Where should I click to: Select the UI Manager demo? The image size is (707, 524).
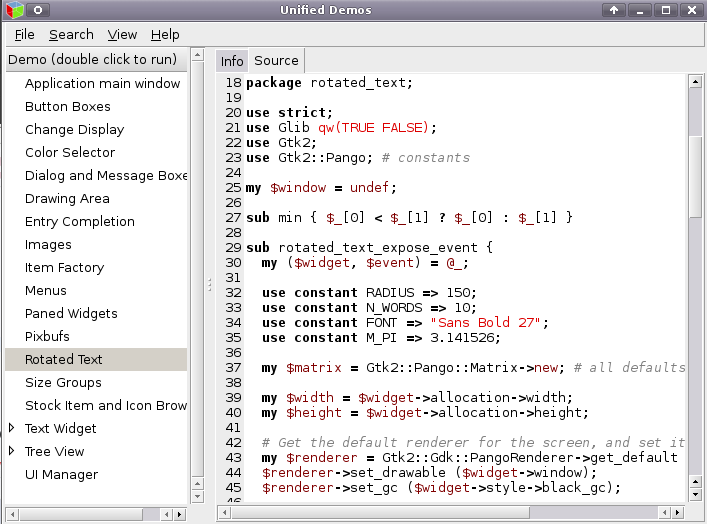pos(61,474)
